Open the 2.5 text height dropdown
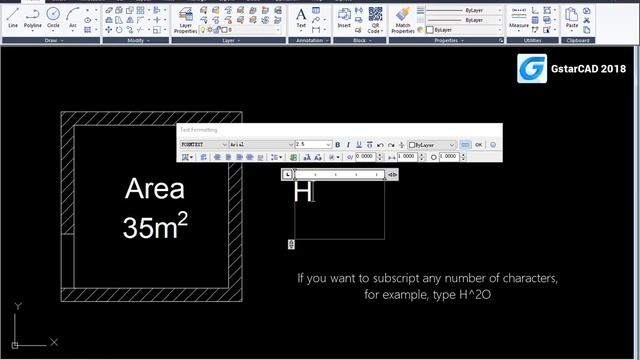Image resolution: width=640 pixels, height=360 pixels. 313,145
